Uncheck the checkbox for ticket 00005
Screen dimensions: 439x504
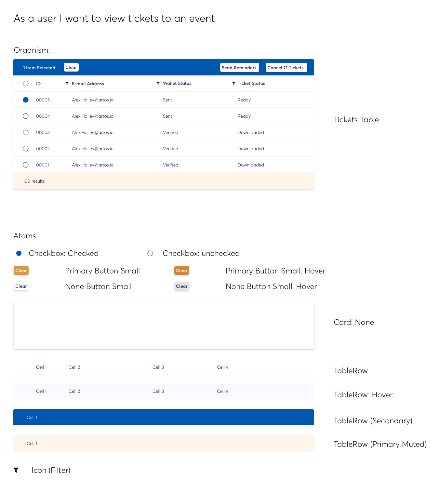coord(26,100)
